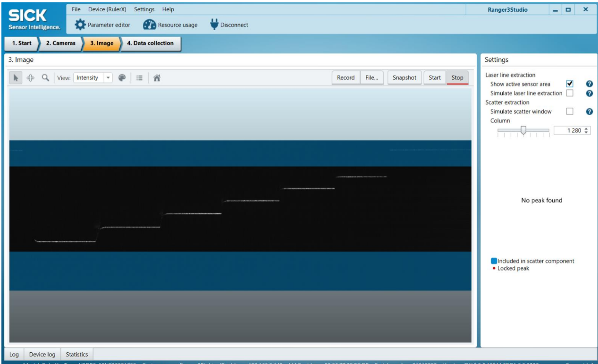The image size is (598, 364).
Task: Open the Parameter editor
Action: [103, 25]
